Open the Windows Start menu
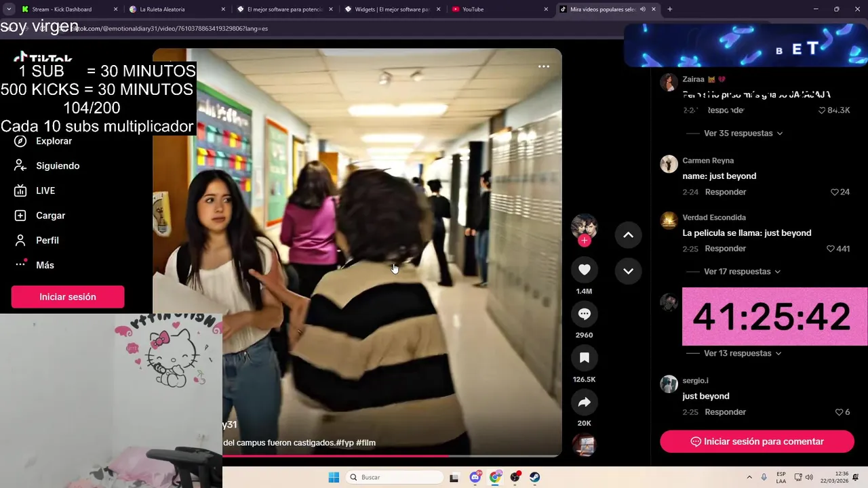The image size is (868, 488). click(x=334, y=477)
